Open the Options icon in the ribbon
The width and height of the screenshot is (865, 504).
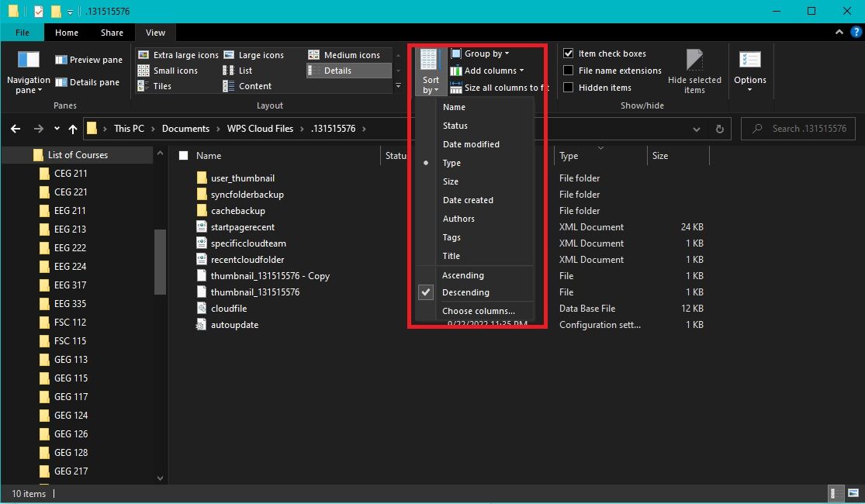tap(749, 68)
